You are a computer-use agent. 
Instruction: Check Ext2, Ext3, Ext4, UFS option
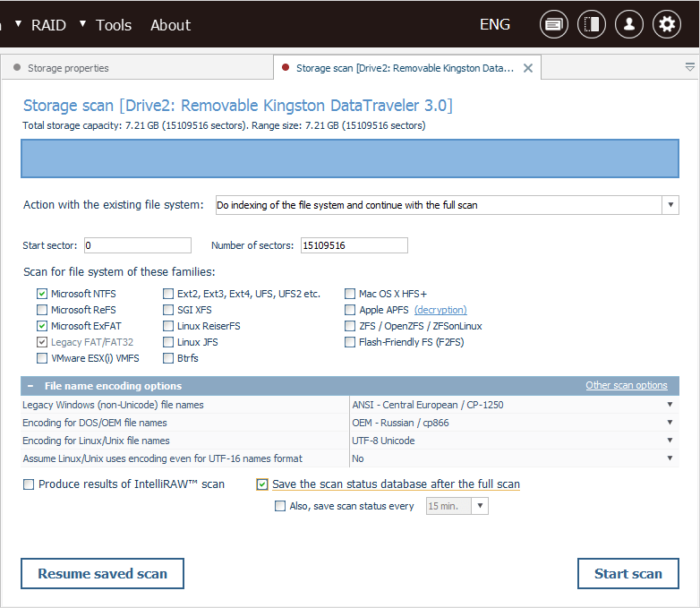[x=168, y=294]
